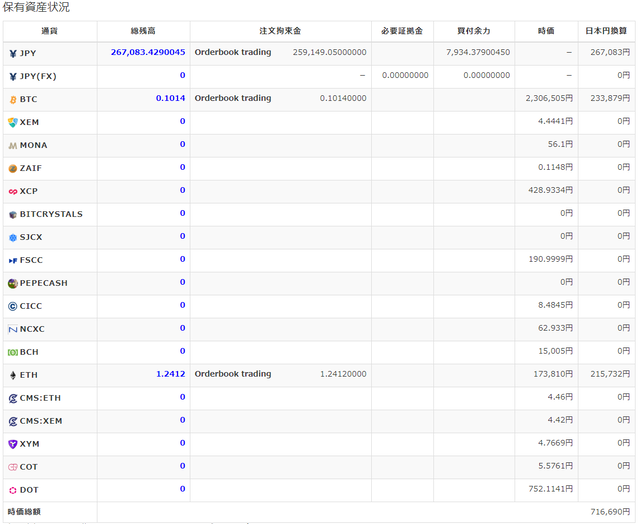
Task: Click BTC yen value 233,879円
Action: [x=610, y=98]
